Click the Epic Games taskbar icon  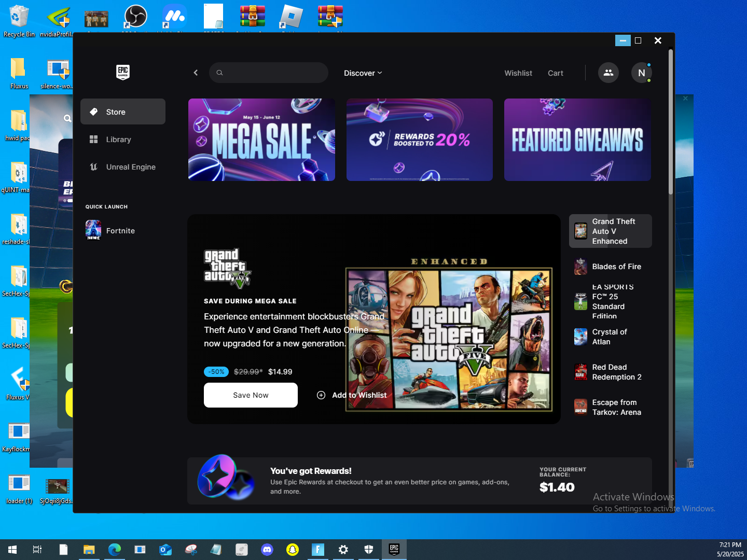[394, 550]
